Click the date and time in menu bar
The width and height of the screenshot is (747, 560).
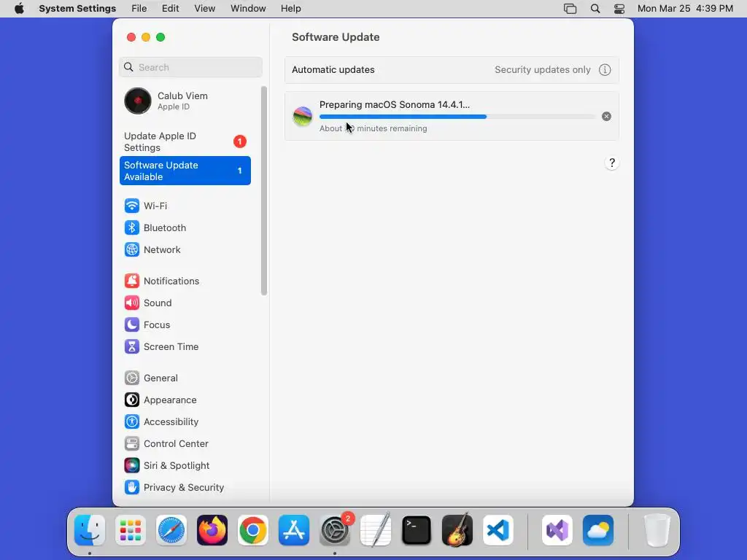click(x=685, y=9)
